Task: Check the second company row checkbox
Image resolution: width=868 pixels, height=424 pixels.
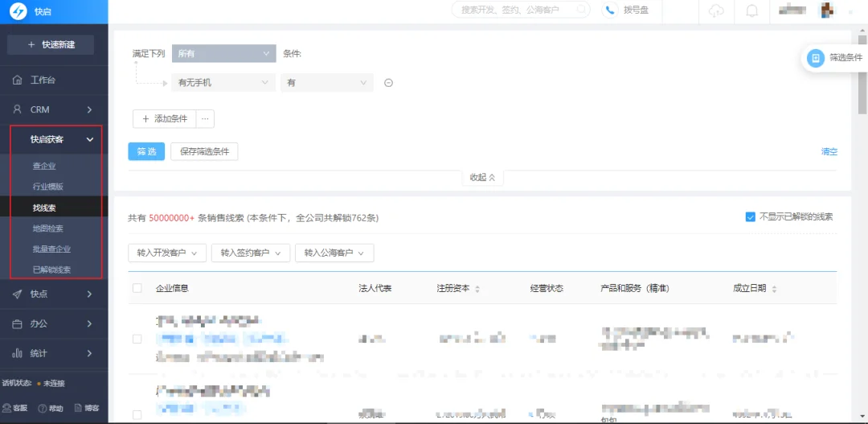Action: click(137, 414)
